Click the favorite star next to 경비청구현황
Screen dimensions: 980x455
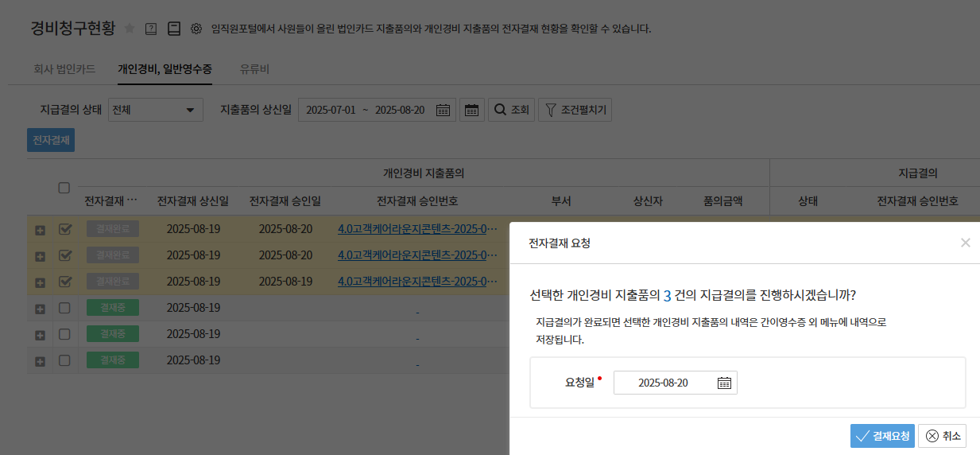130,29
